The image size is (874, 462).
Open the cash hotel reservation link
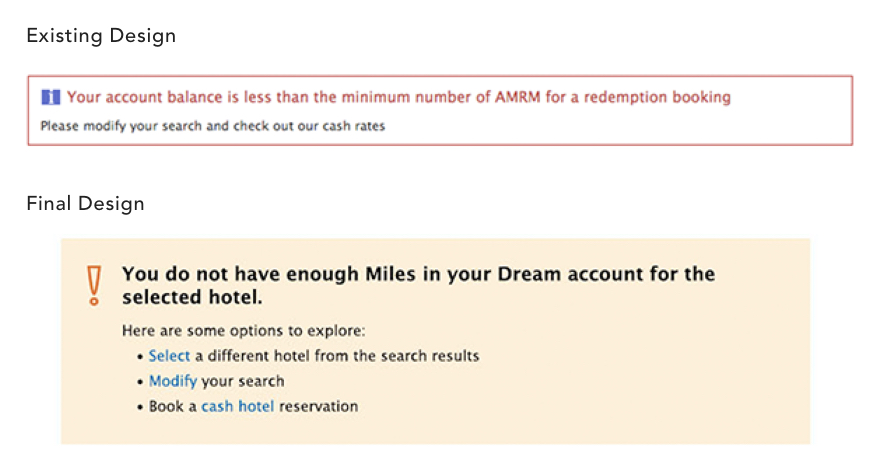click(x=238, y=406)
